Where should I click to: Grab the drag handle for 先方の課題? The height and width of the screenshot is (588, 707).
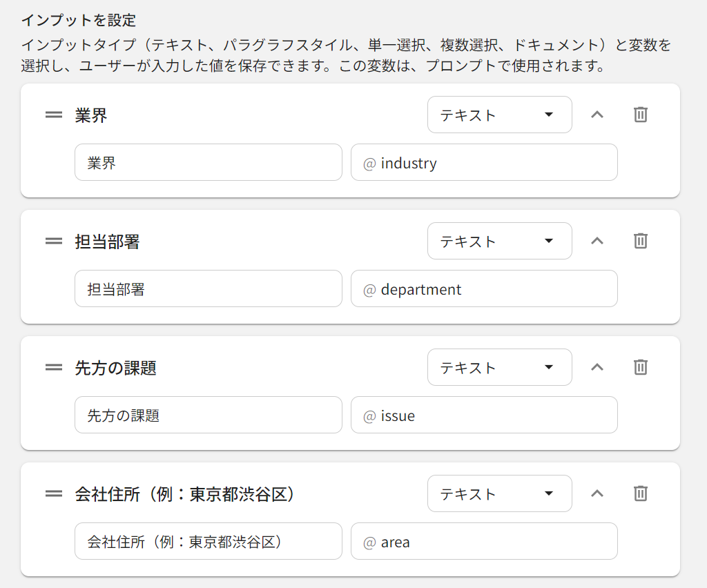coord(54,367)
